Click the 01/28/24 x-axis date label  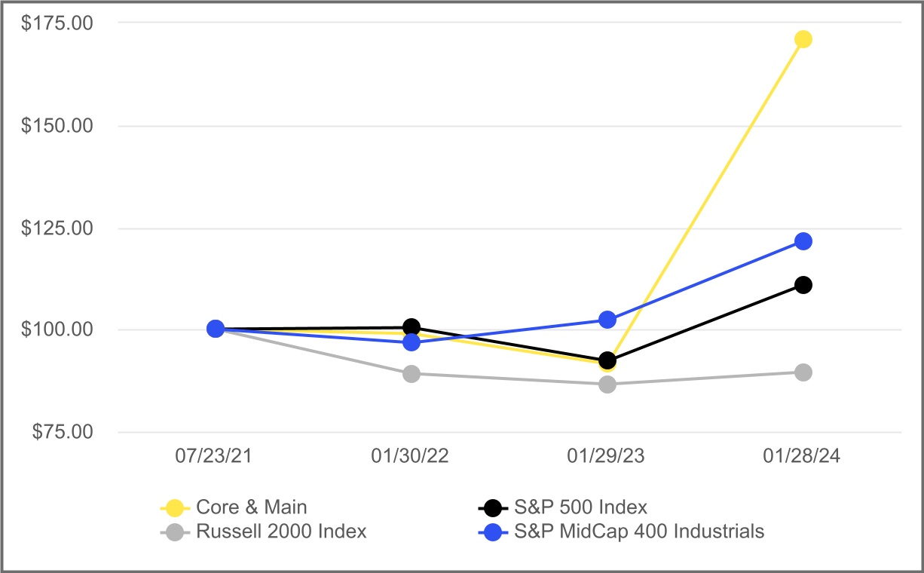(x=803, y=457)
